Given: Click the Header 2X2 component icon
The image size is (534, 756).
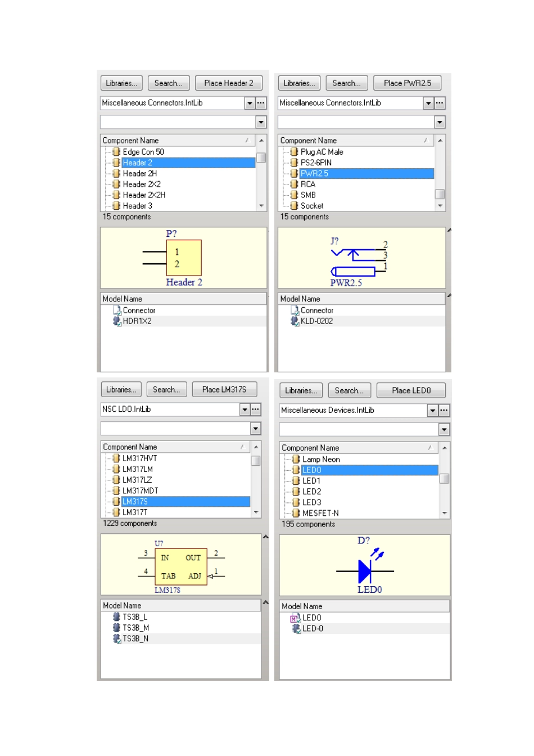Looking at the screenshot, I should pyautogui.click(x=116, y=184).
